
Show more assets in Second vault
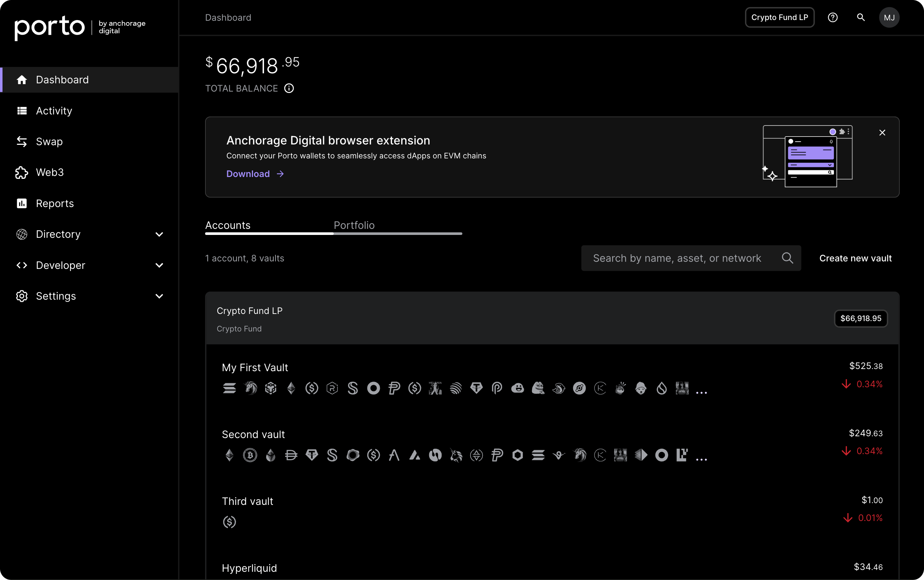701,459
